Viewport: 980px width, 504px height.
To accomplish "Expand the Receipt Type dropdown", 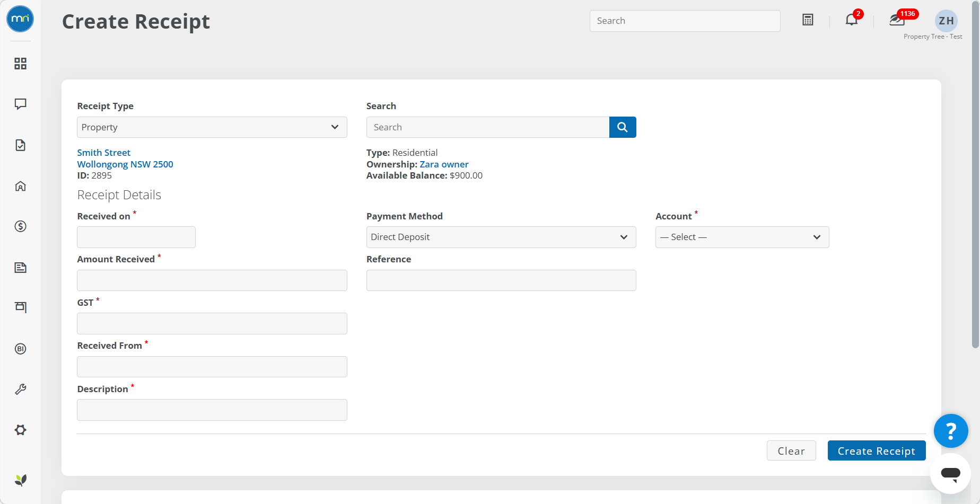I will [212, 127].
